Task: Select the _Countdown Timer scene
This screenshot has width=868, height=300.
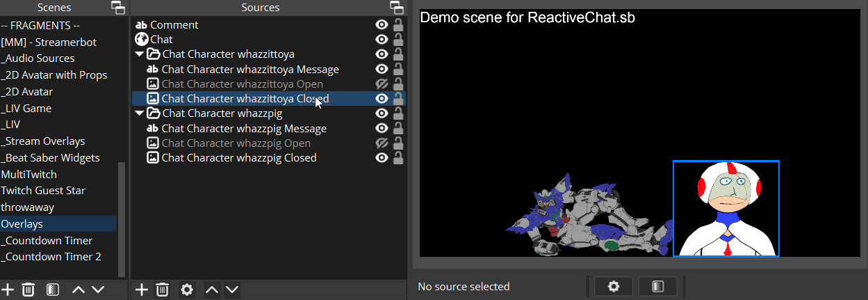Action: point(58,241)
